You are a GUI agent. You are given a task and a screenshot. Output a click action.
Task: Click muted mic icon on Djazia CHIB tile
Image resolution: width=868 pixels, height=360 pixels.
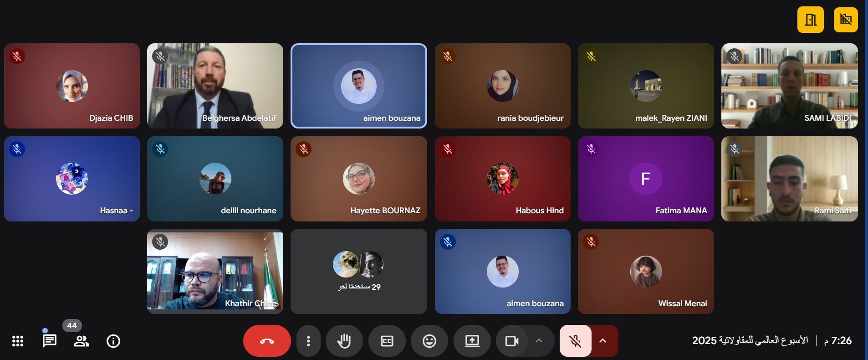coord(17,57)
